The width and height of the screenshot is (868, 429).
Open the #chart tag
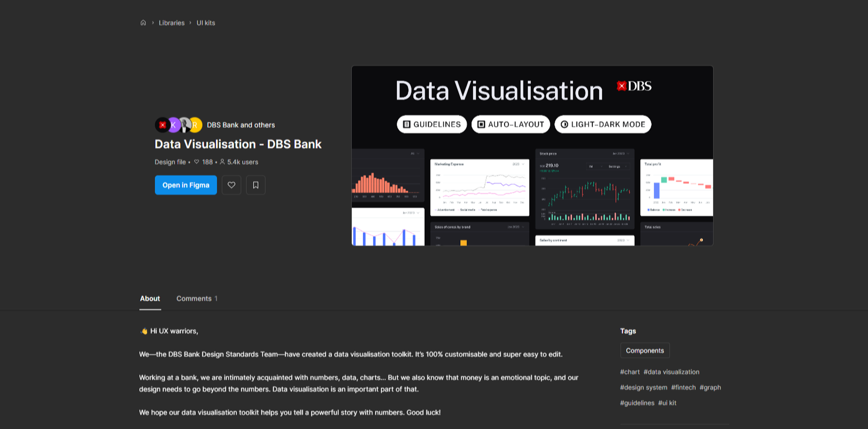click(x=630, y=372)
